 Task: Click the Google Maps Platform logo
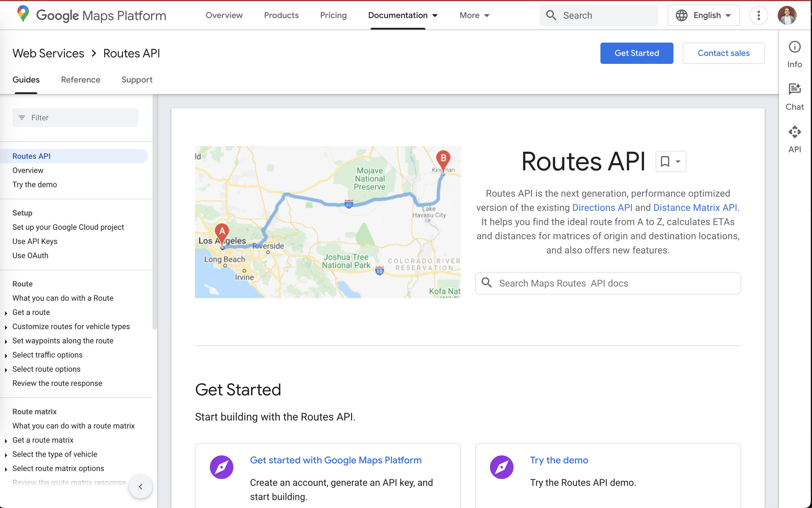[91, 15]
